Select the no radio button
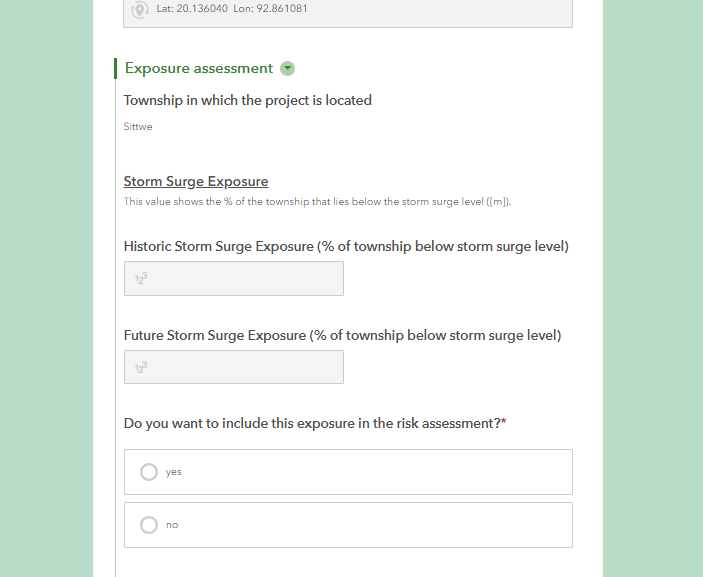Image resolution: width=703 pixels, height=577 pixels. click(x=149, y=525)
